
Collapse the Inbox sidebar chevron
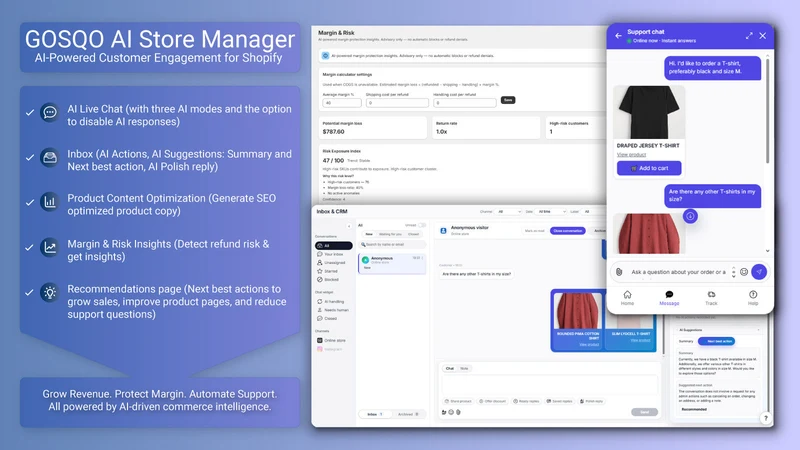[x=349, y=226]
